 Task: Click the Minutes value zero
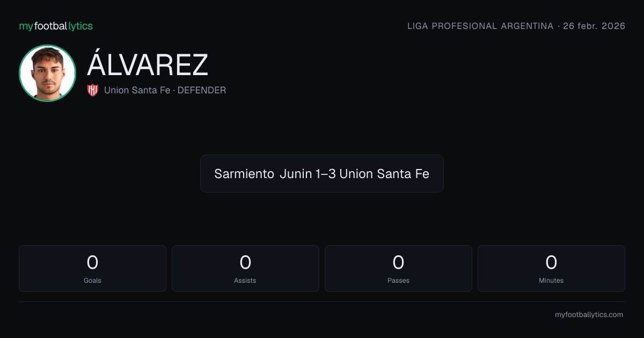[551, 262]
